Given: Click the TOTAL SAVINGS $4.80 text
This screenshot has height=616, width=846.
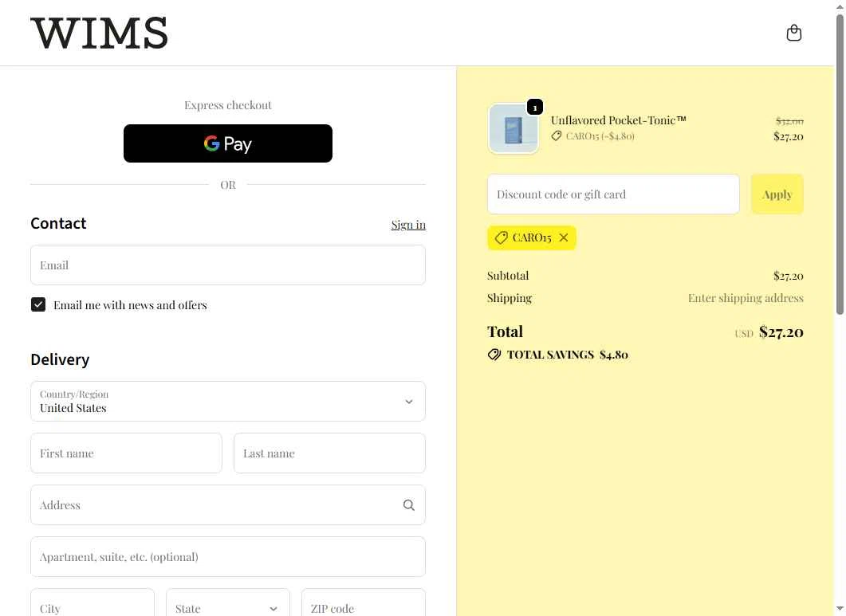Looking at the screenshot, I should click(x=567, y=355).
